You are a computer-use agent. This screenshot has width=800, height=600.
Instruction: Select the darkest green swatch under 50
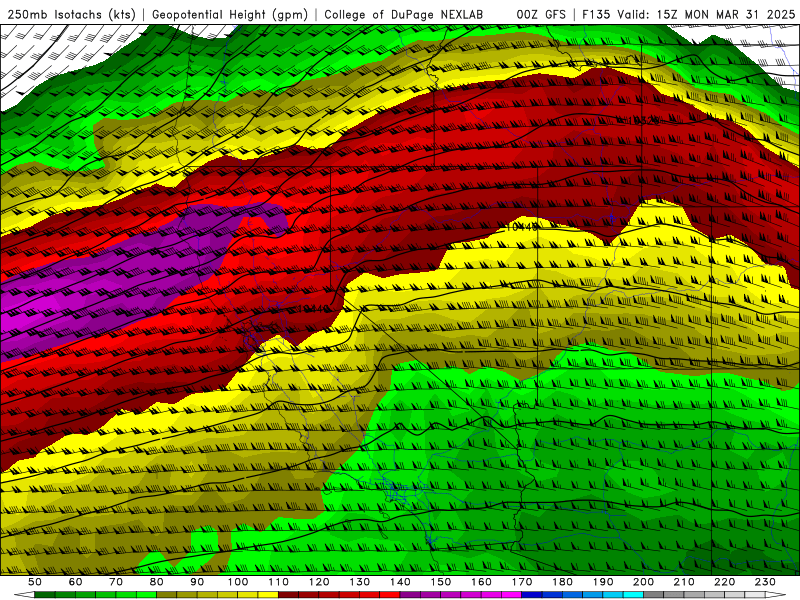45,594
